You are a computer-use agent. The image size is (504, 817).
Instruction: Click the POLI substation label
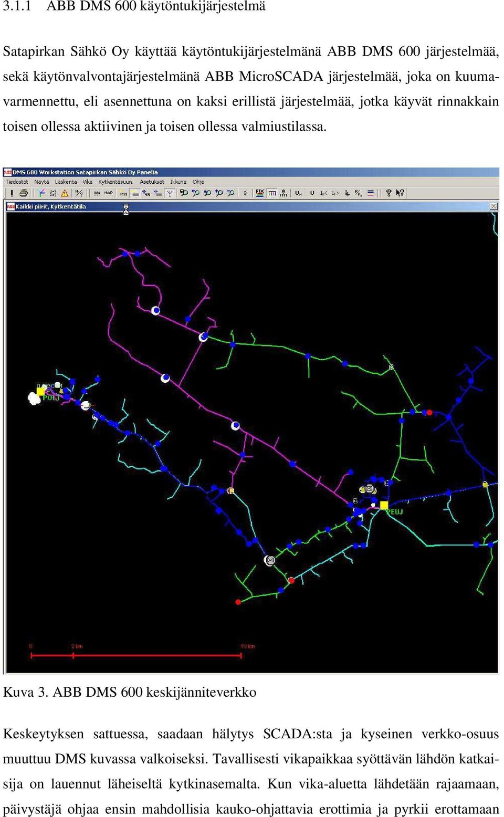tap(51, 397)
